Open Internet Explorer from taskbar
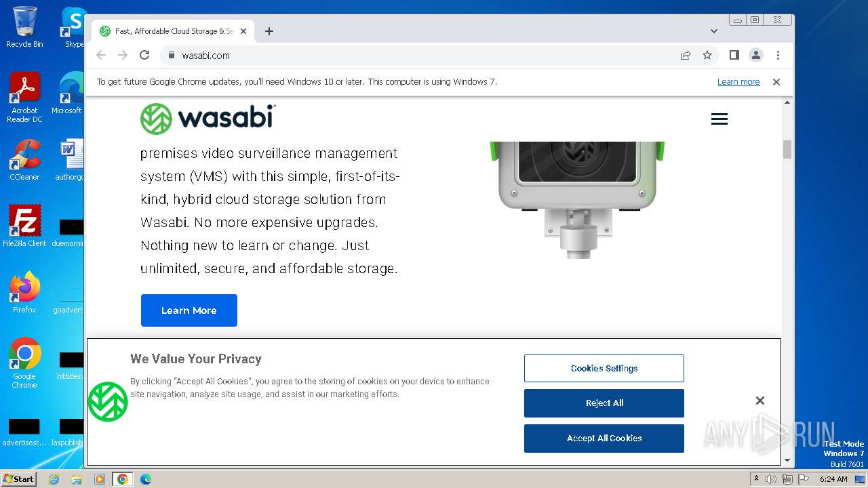This screenshot has width=868, height=488. [x=54, y=479]
